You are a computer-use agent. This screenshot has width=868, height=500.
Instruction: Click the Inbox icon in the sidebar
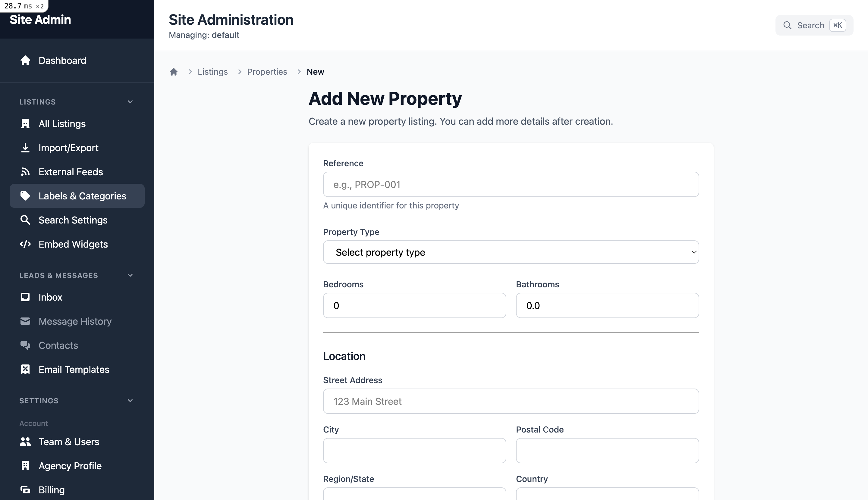(25, 297)
